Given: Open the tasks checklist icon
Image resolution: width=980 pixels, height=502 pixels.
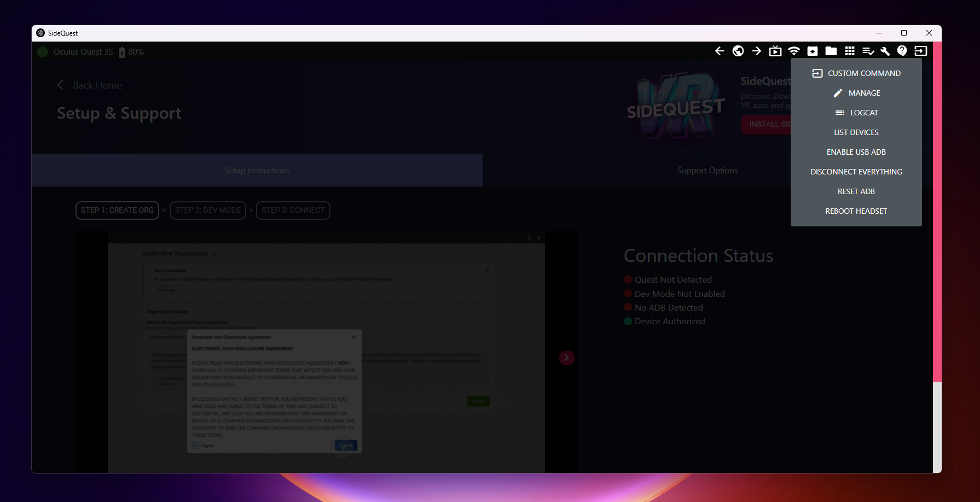Looking at the screenshot, I should pyautogui.click(x=868, y=51).
